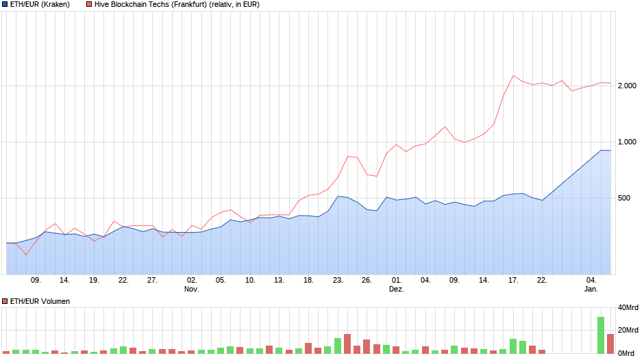644x360 pixels.
Task: Click the tallest green volume bar in January
Action: [x=600, y=335]
